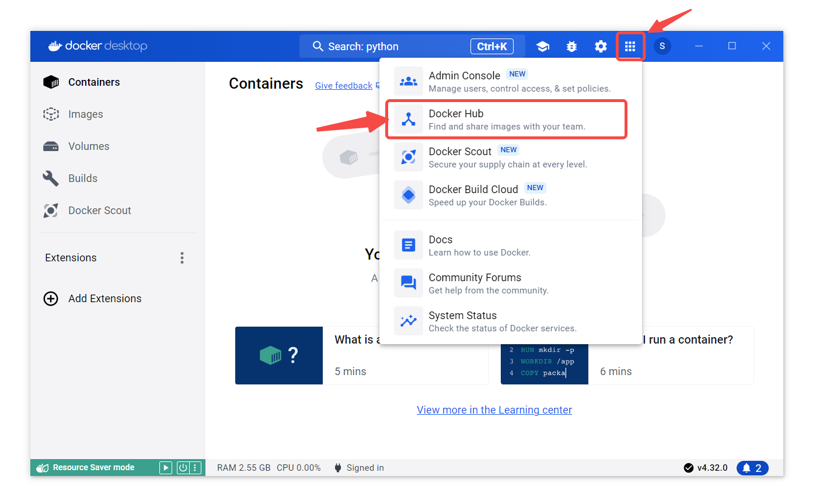This screenshot has width=823, height=504.
Task: Click the power button in status bar
Action: pos(183,468)
